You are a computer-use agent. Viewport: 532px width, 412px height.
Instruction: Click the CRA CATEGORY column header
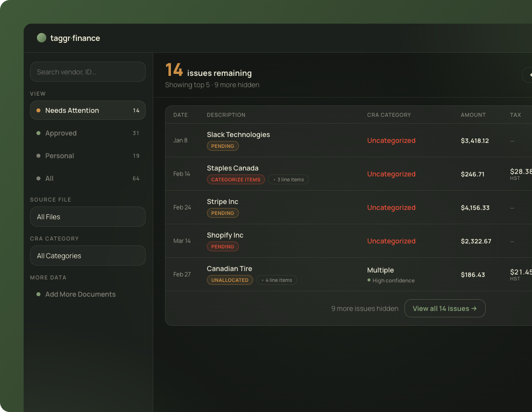point(389,115)
